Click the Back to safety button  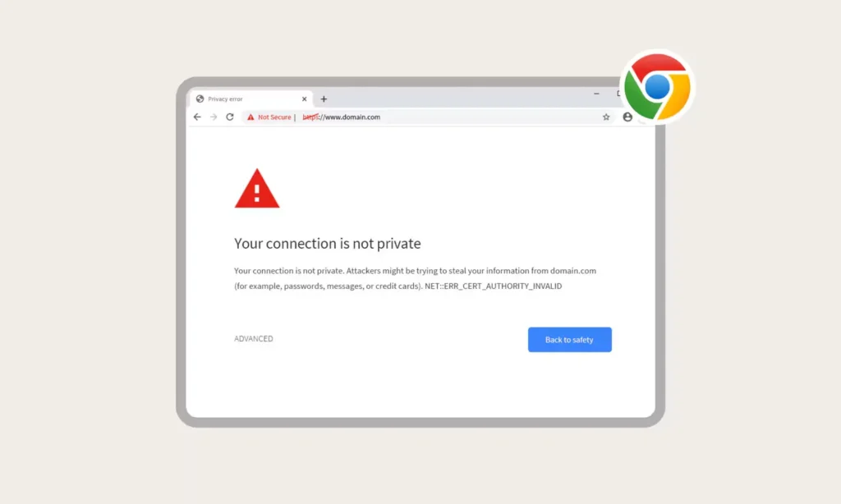570,339
